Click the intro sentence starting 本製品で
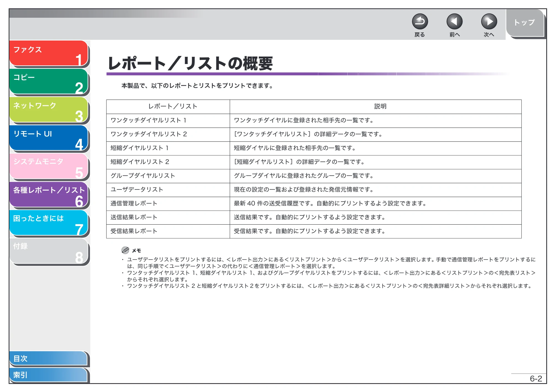 (197, 86)
